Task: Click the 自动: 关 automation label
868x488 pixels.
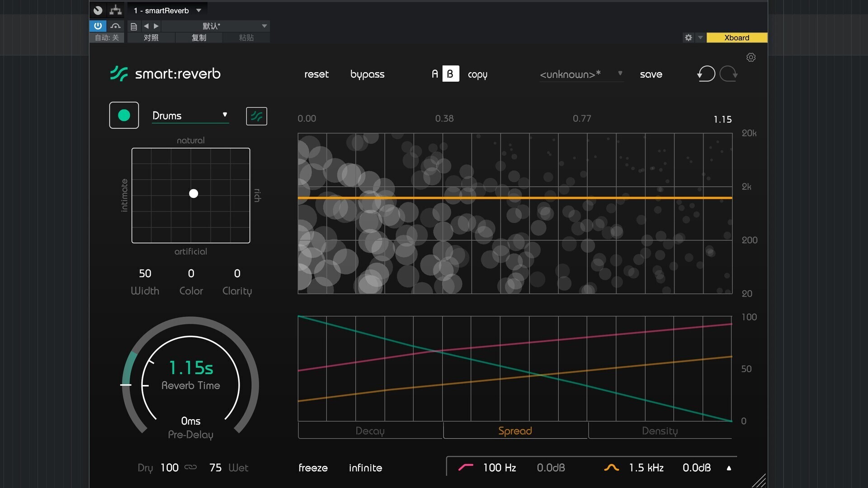Action: 107,38
